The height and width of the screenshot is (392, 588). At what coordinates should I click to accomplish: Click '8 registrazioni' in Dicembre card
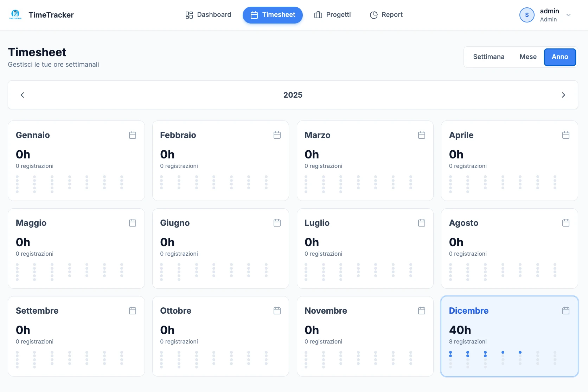tap(468, 341)
